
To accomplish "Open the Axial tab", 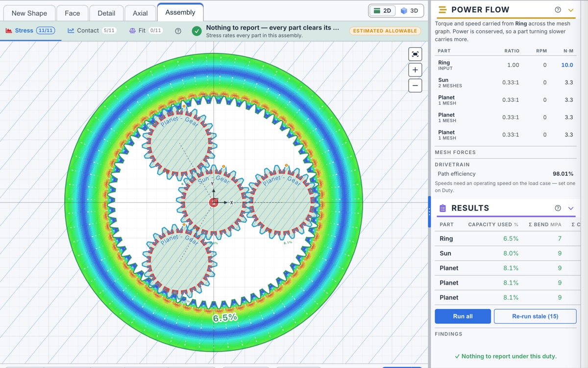I will (x=140, y=13).
